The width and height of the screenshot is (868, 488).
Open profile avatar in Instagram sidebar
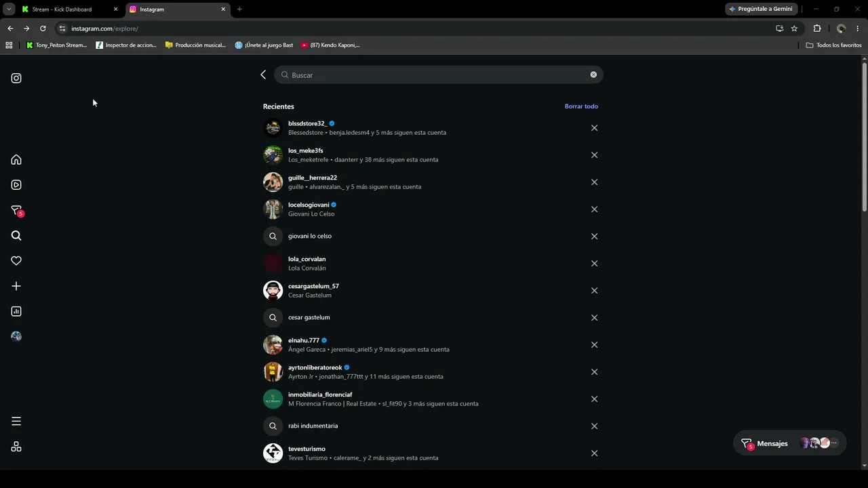pos(16,337)
